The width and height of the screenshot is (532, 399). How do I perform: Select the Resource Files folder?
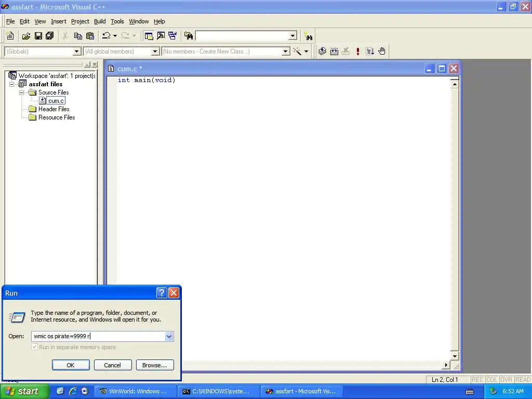click(57, 117)
